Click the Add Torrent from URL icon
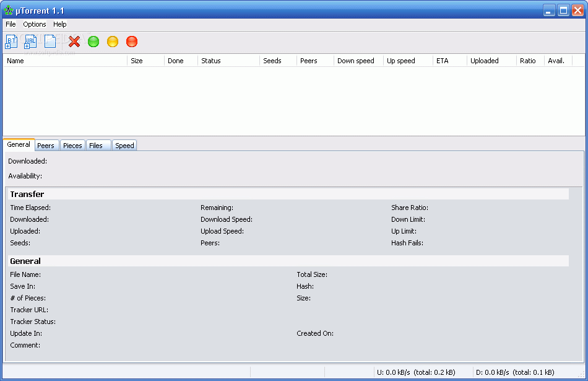588x381 pixels. click(30, 42)
